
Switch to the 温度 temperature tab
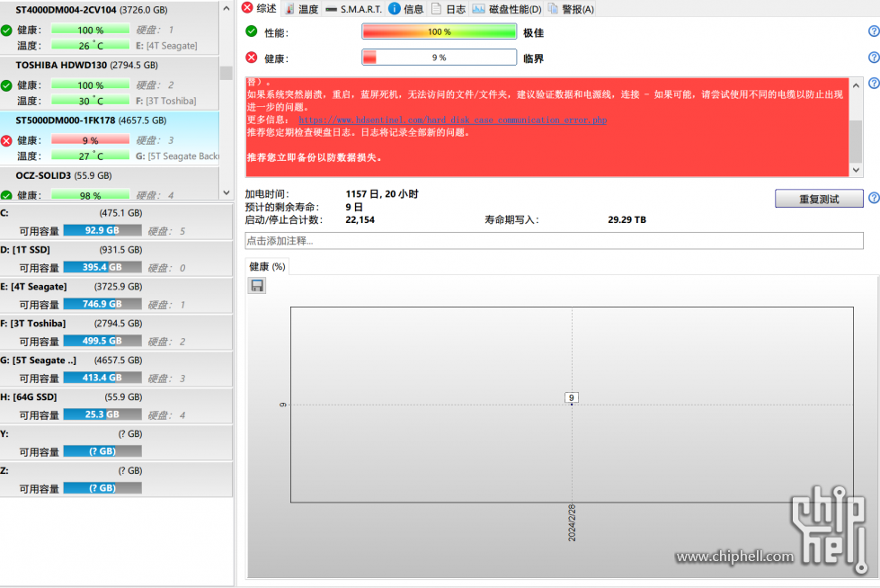(302, 8)
